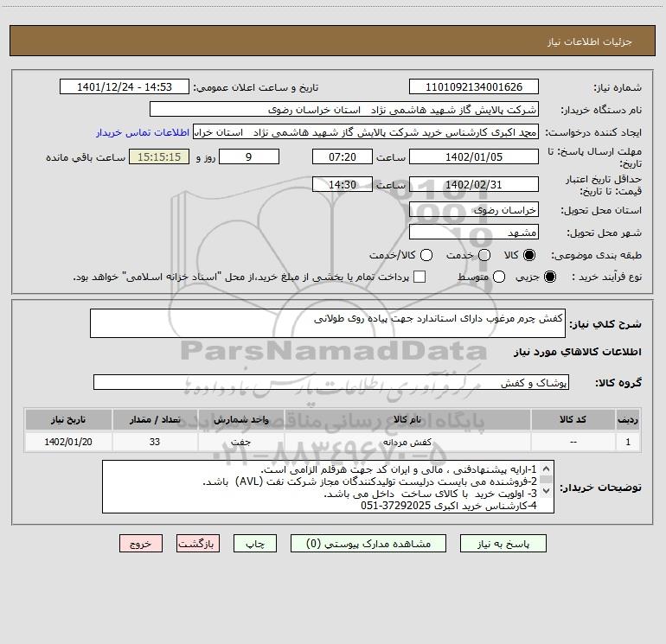
Task: Click the general need description text box
Action: click(x=328, y=323)
